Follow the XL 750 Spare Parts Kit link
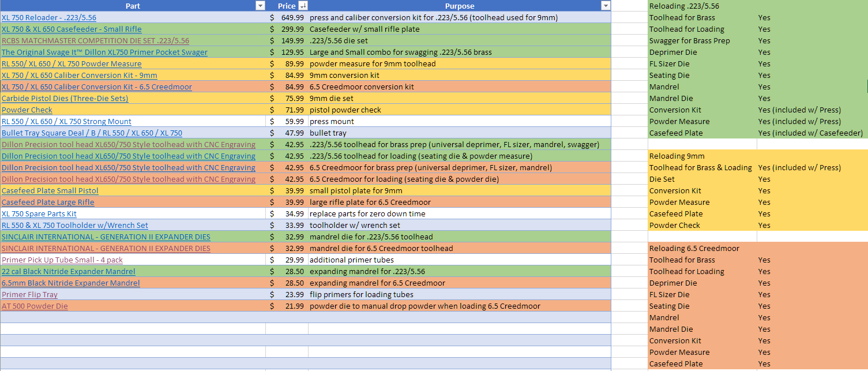 [x=39, y=213]
